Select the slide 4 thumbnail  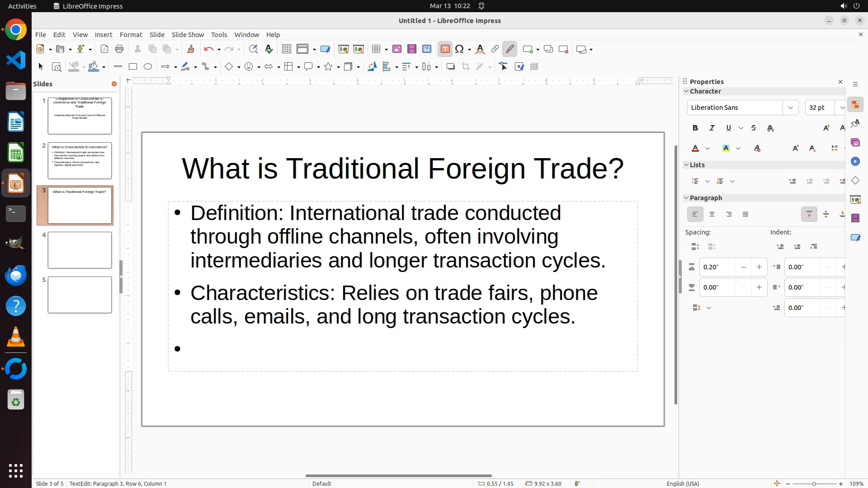point(80,250)
